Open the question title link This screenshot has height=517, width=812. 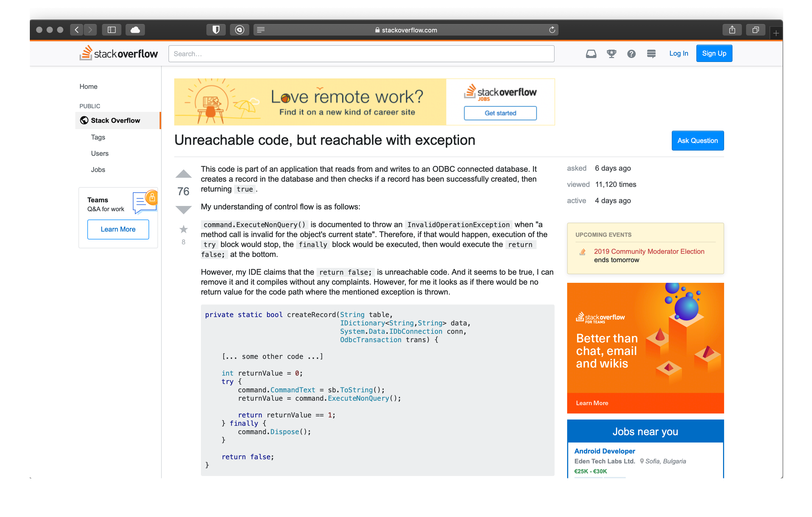pos(325,140)
